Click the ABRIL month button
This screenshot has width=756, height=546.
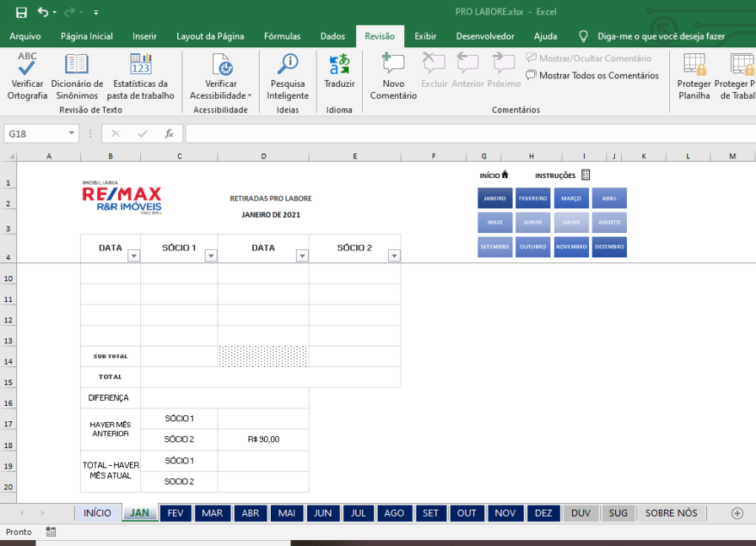[609, 198]
